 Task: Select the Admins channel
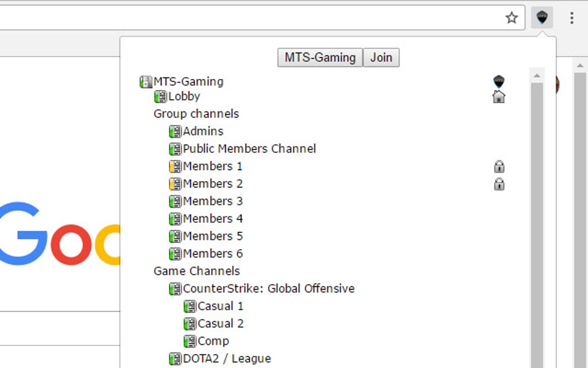203,131
